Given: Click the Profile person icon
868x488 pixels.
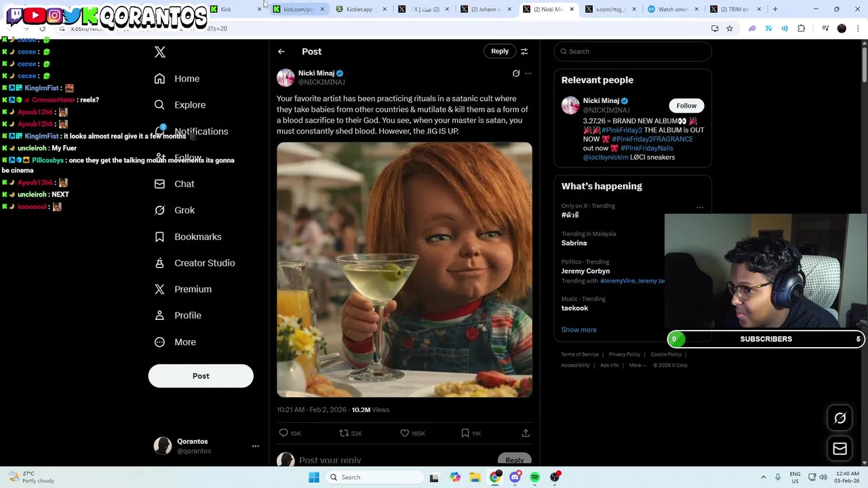Looking at the screenshot, I should (x=159, y=315).
